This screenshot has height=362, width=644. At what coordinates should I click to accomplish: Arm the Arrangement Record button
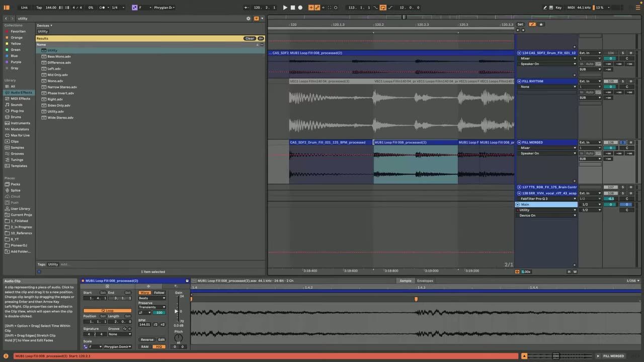pos(300,8)
